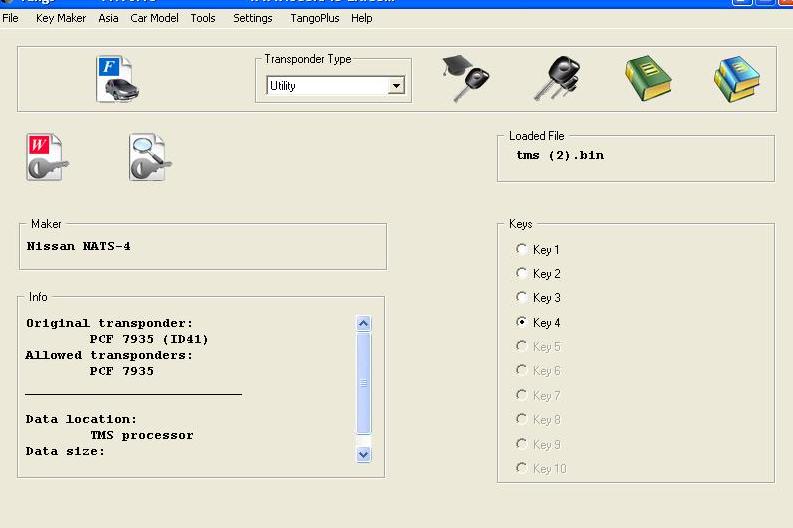Image resolution: width=793 pixels, height=528 pixels.
Task: Click the Read key magnifier icon
Action: tap(150, 157)
